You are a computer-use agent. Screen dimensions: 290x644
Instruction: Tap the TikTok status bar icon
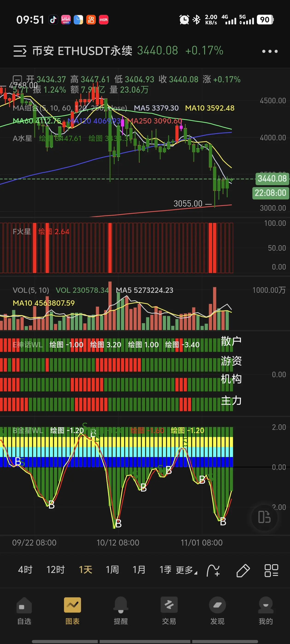(x=53, y=20)
